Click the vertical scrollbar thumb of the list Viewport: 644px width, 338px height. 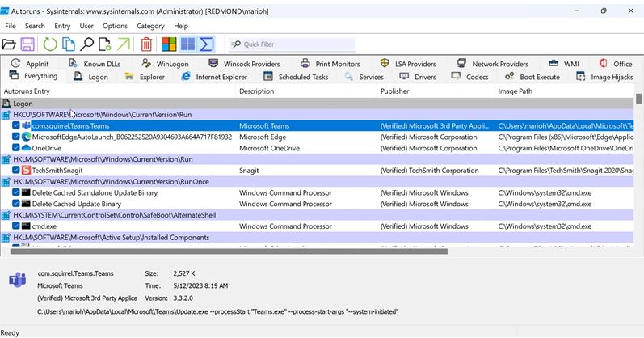click(x=638, y=99)
